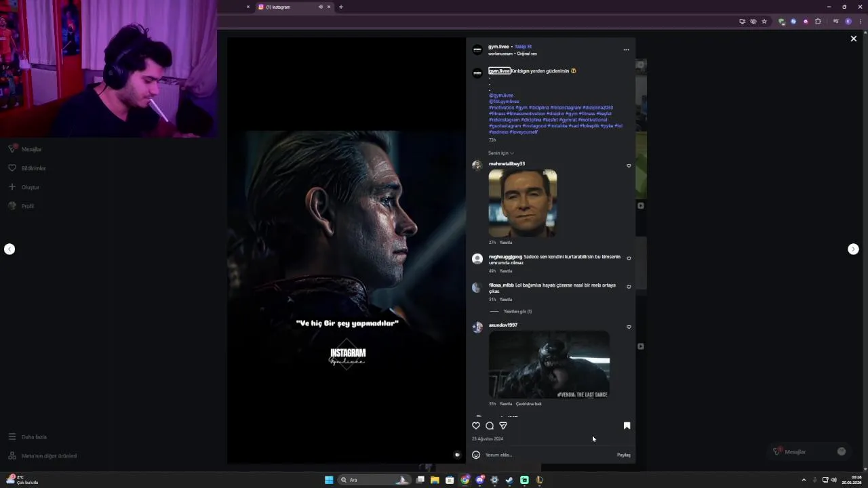Image resolution: width=868 pixels, height=488 pixels.
Task: Reply to filoxa_mlbb's comment via 'Yanıtla'
Action: coord(506,299)
